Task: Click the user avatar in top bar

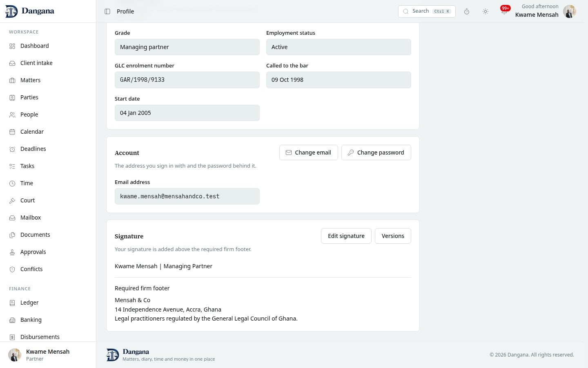Action: tap(570, 11)
